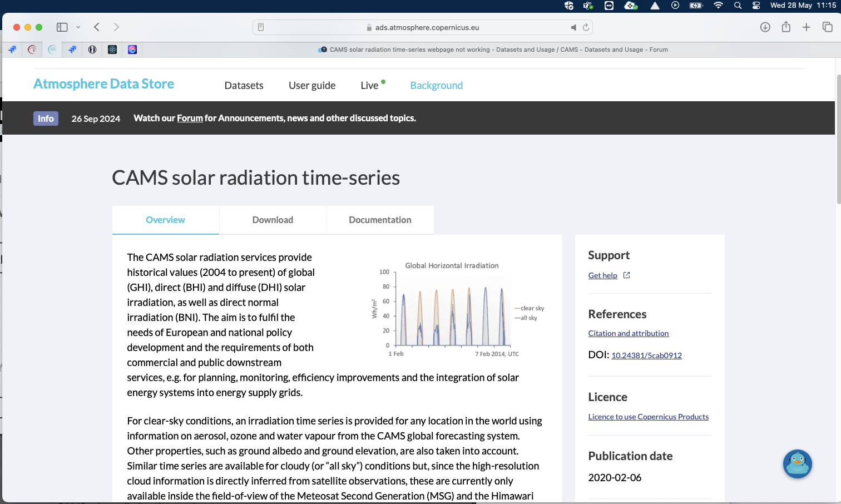Expand the sidebar options chevron
841x504 pixels.
[x=78, y=27]
